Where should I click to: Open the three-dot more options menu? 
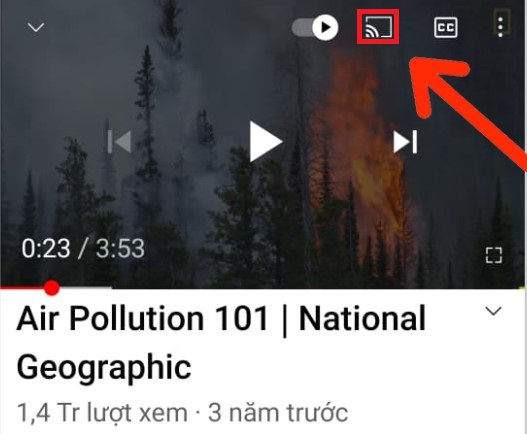click(501, 27)
